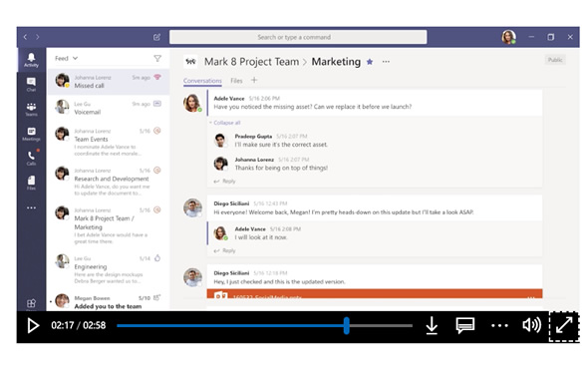This screenshot has width=588, height=392.
Task: Click Mark 8 Project Team breadcrumb
Action: point(251,62)
